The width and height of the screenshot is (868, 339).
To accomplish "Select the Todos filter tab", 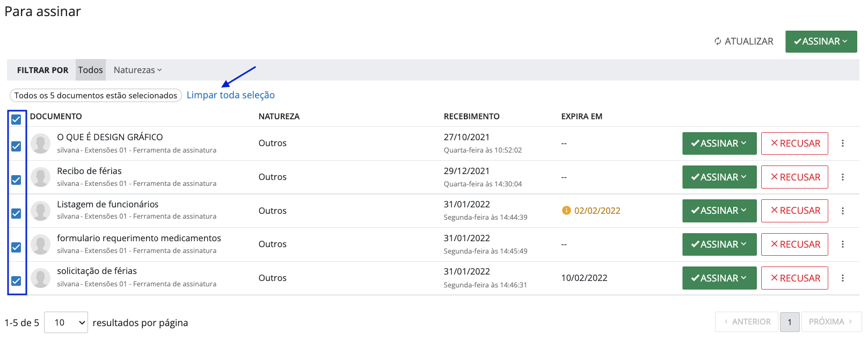I will (x=90, y=70).
